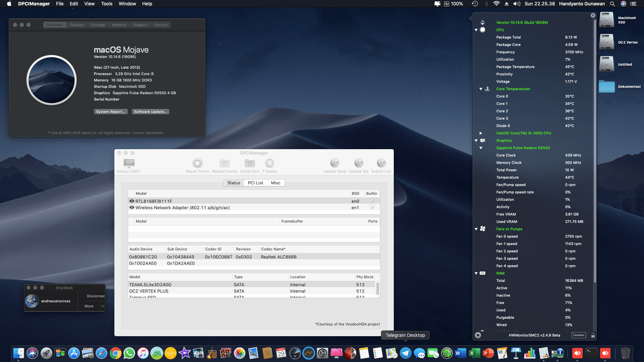
Task: Click the Software Update button
Action: [150, 111]
